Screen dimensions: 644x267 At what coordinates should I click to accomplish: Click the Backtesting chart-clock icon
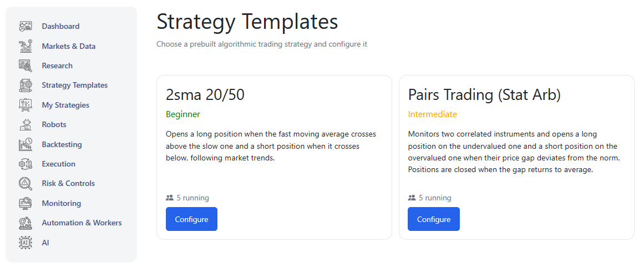(x=26, y=144)
